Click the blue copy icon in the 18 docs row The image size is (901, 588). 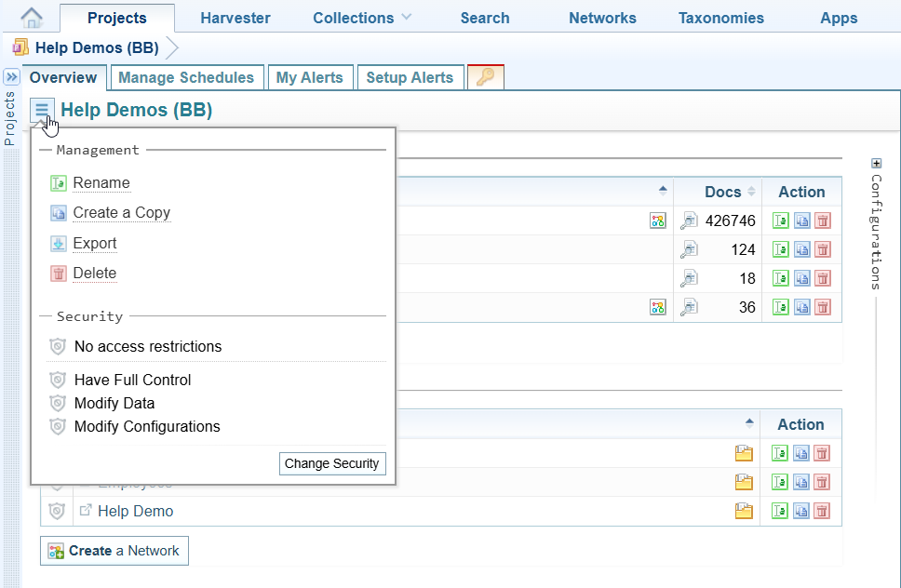click(x=801, y=278)
